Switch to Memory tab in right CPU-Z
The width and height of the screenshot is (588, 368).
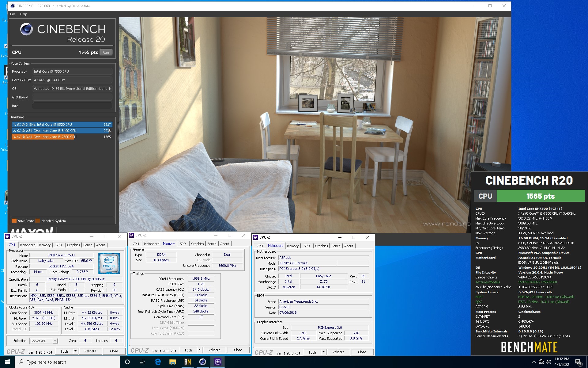(293, 246)
